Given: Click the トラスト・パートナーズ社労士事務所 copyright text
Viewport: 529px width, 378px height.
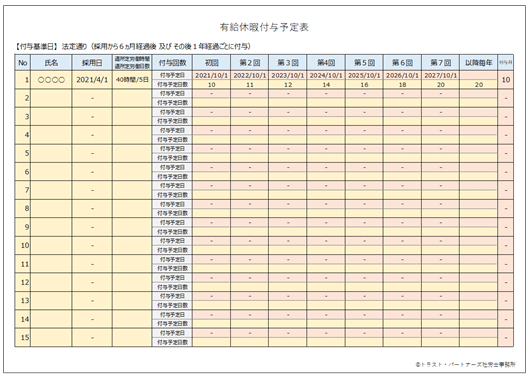Looking at the screenshot, I should tap(465, 364).
